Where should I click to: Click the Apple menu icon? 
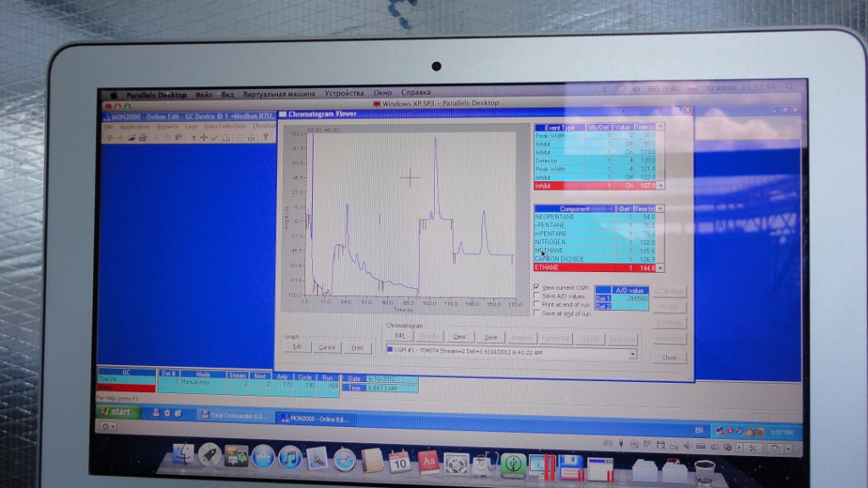tap(113, 95)
